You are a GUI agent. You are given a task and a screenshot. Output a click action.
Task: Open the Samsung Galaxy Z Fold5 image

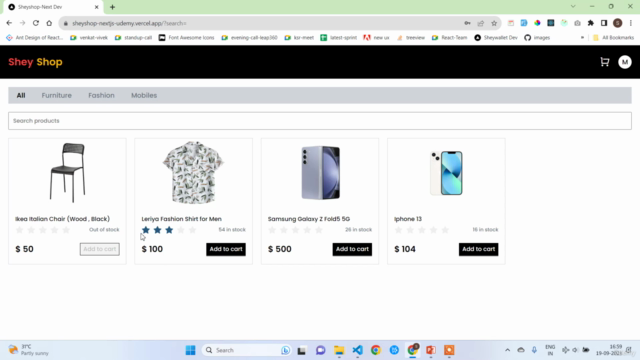[x=320, y=173]
